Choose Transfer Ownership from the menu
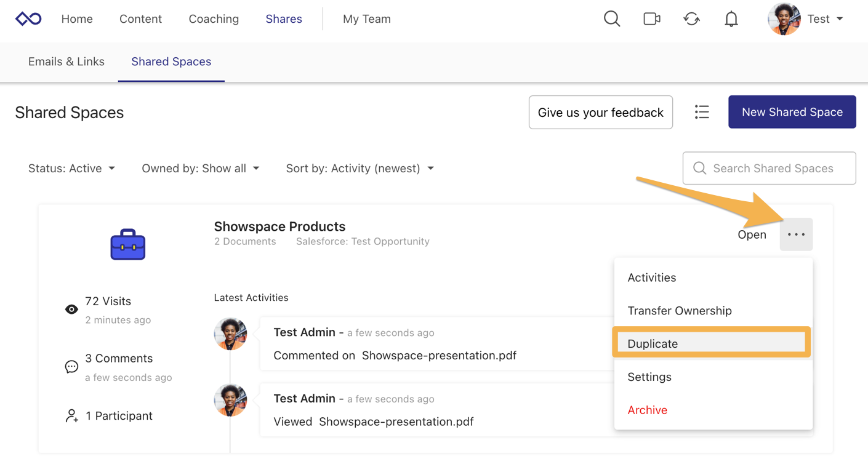The image size is (868, 464). (x=713, y=311)
